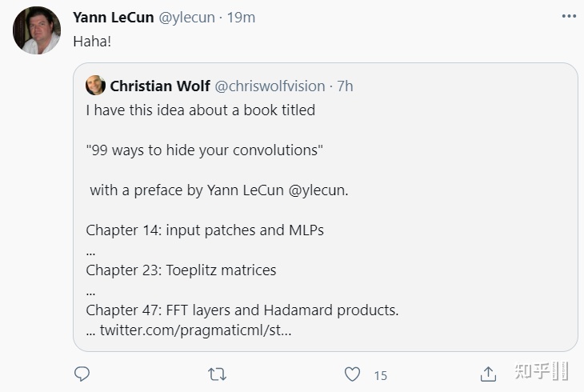Follow the twitter.com/pragmaticml link

195,330
